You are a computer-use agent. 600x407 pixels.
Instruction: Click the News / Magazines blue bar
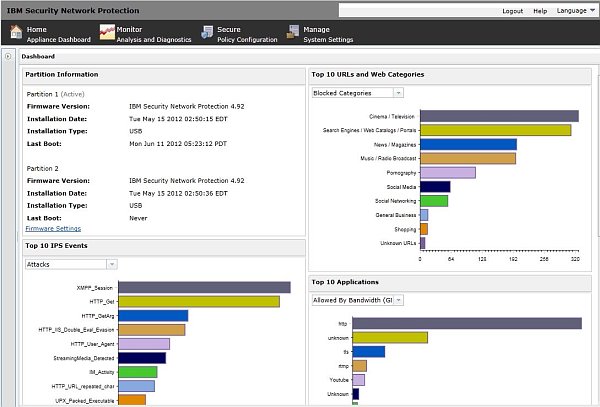(468, 144)
